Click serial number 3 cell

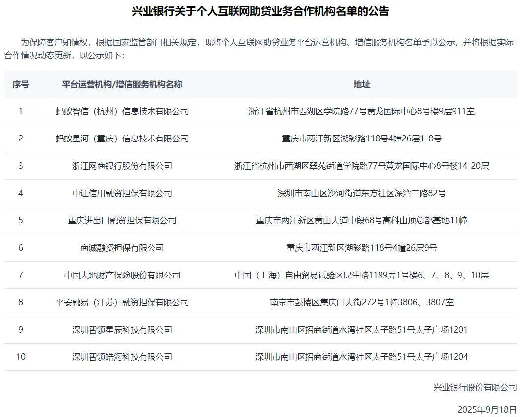point(21,166)
